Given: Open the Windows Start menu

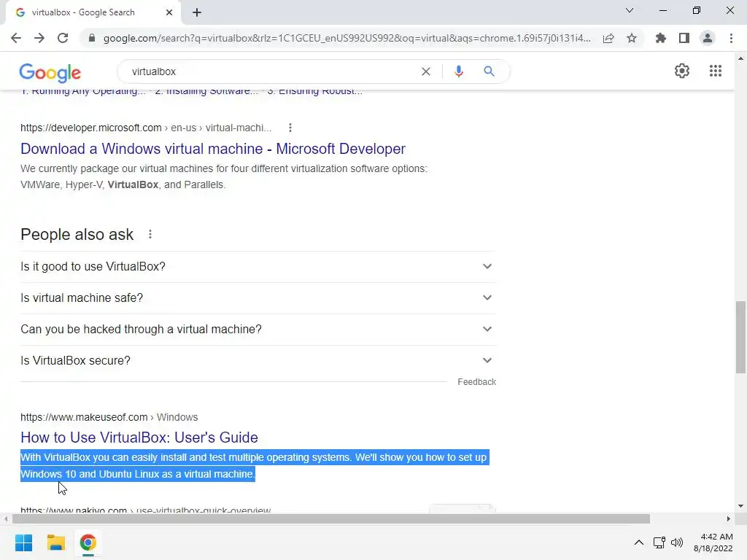Looking at the screenshot, I should click(x=23, y=542).
